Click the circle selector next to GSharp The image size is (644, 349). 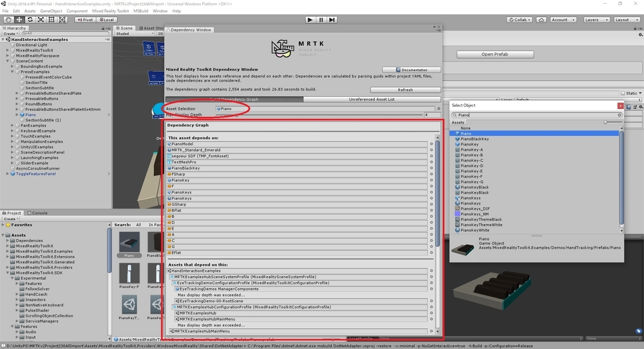pos(431,205)
